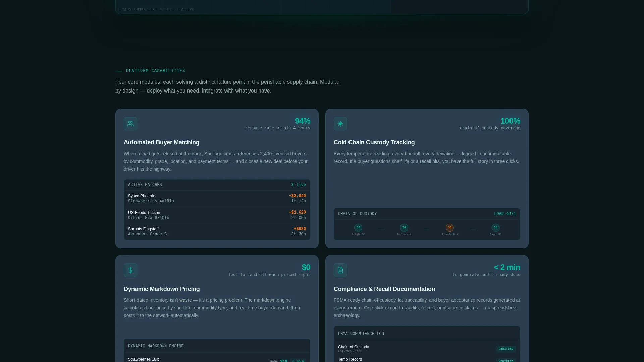Click the Chain of Custody compliance log entry
Viewport: 644px width, 362px height.
(x=427, y=349)
